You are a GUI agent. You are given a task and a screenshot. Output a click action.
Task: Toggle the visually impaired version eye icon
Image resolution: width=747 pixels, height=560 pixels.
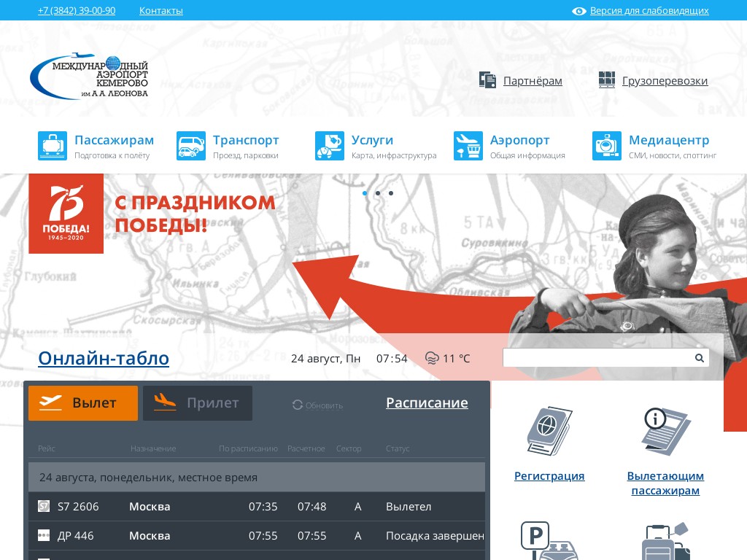click(579, 11)
